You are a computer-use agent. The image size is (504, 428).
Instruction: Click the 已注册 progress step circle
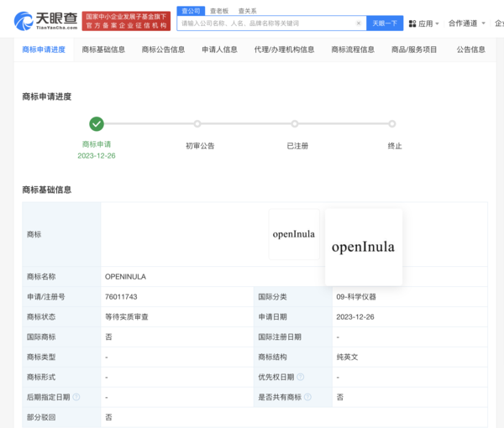click(x=295, y=124)
